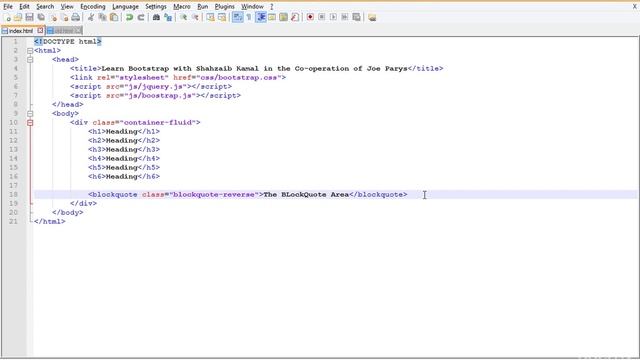The image size is (640, 360).
Task: Open the Run menu
Action: point(202,7)
